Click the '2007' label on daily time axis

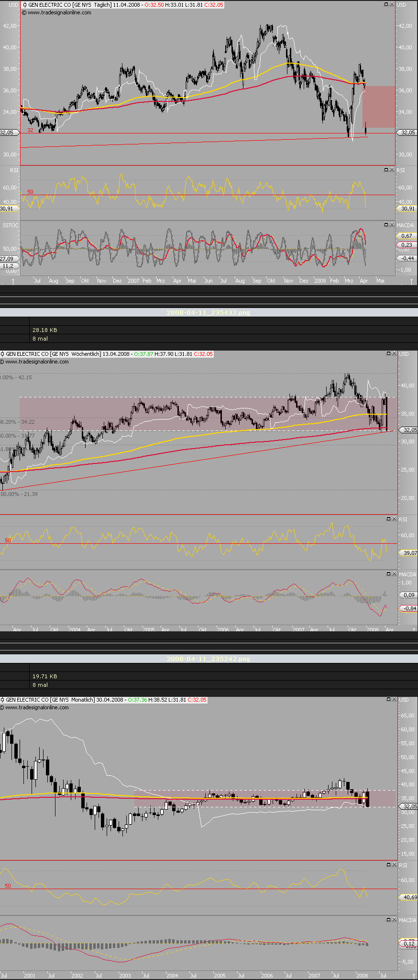(133, 281)
